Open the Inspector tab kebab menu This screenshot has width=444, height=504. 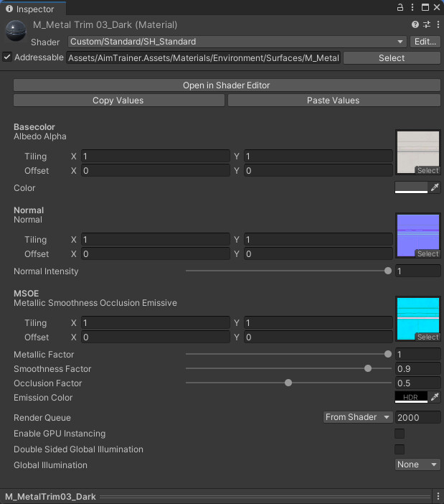click(x=412, y=7)
